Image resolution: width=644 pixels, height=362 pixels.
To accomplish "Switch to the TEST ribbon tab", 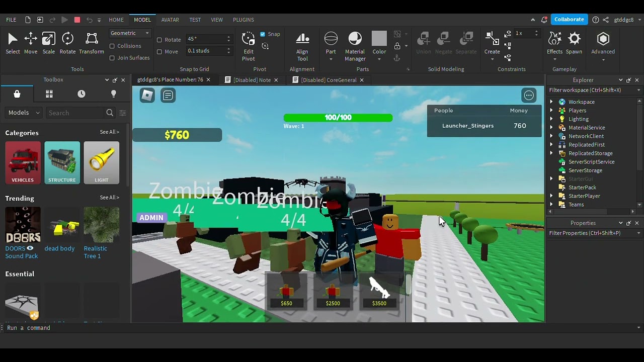I will click(195, 20).
